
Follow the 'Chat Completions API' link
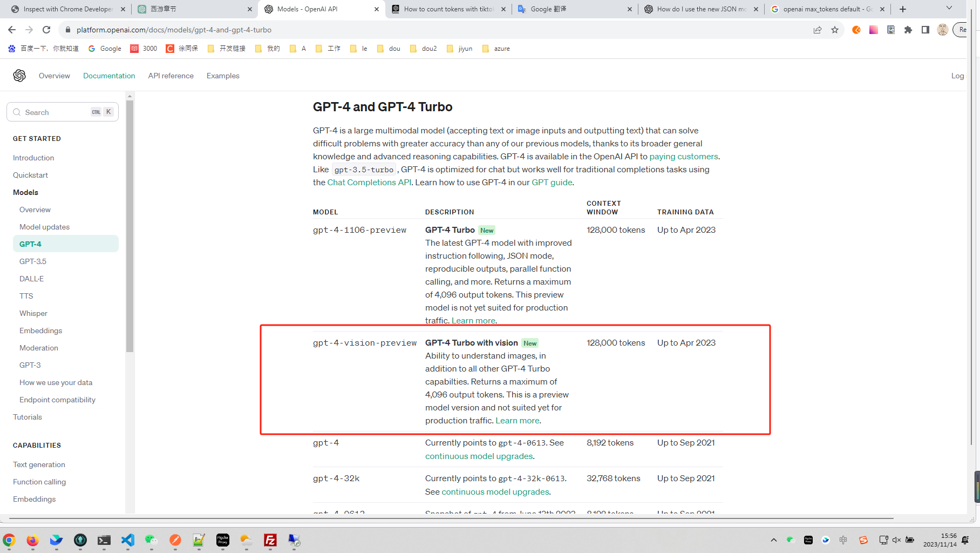coord(369,183)
